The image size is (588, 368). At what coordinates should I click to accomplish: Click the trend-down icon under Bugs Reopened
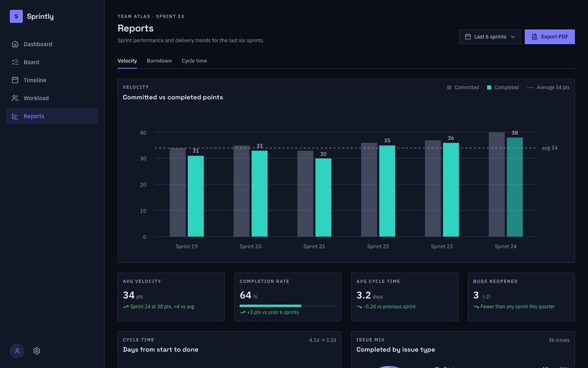[x=476, y=307]
